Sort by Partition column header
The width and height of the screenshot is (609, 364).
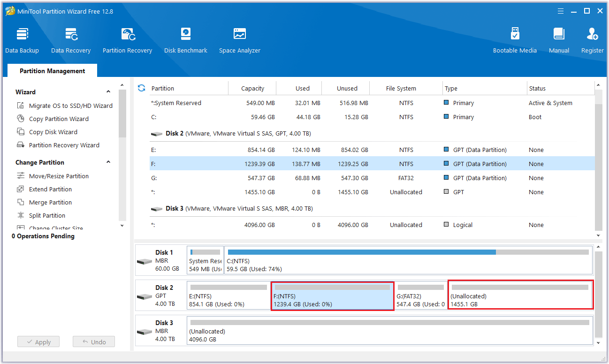point(163,88)
